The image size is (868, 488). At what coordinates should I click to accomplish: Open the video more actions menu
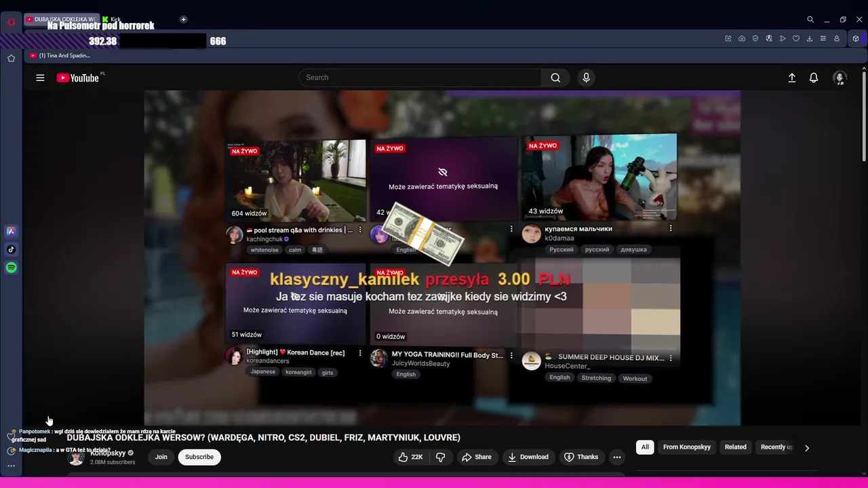pyautogui.click(x=617, y=457)
